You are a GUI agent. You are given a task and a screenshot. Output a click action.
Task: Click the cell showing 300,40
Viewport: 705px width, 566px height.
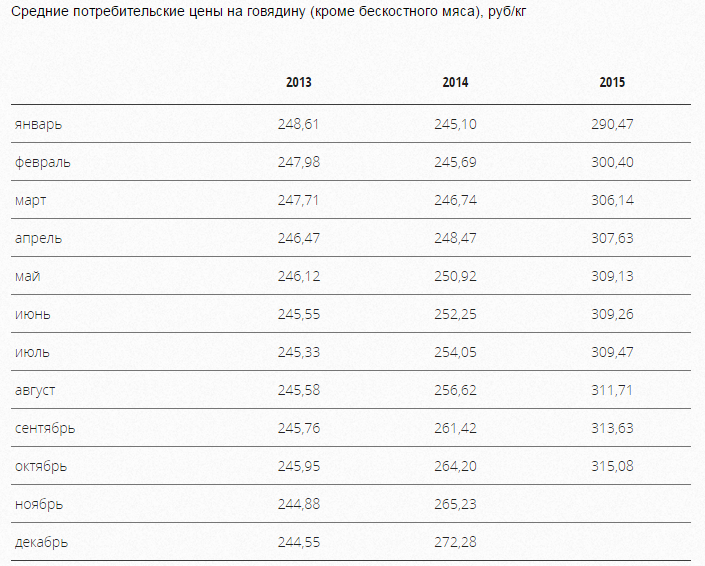[x=612, y=162]
